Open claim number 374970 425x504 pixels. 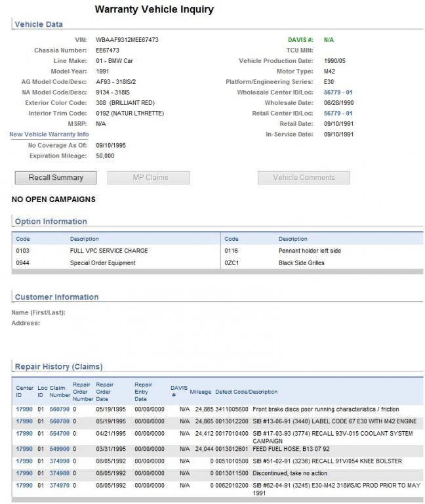coord(59,486)
